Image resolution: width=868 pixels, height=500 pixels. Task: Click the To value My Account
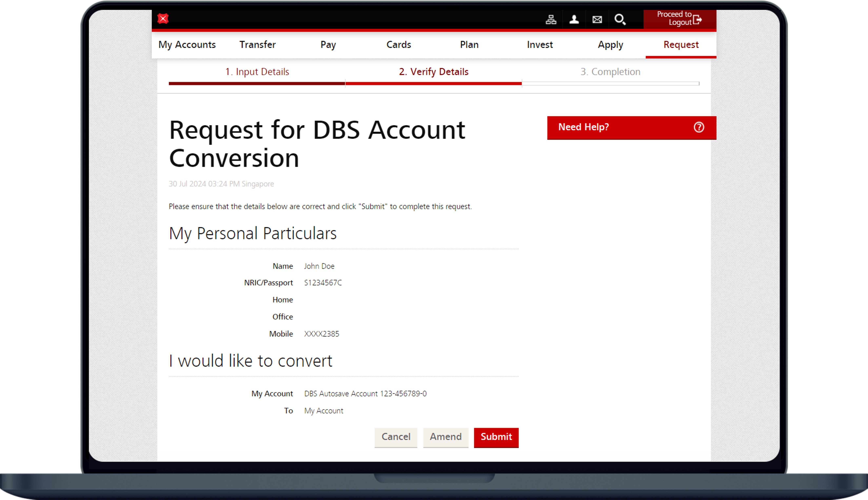323,411
